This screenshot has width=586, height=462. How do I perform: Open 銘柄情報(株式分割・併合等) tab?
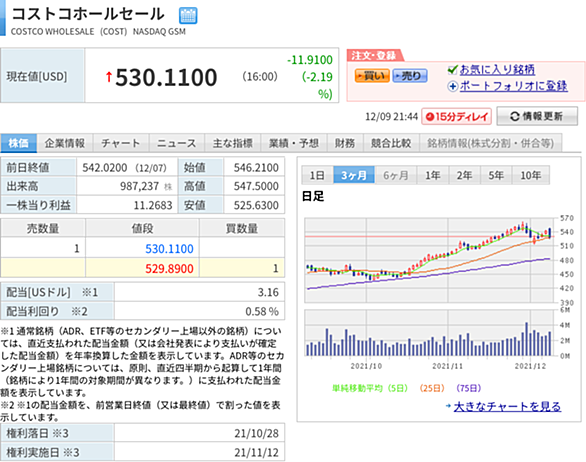point(490,143)
